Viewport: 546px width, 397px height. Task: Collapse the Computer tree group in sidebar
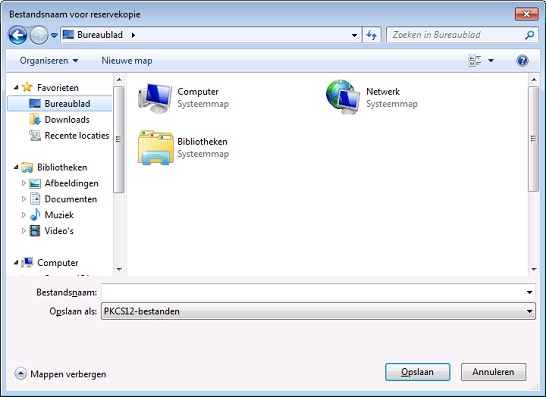(16, 263)
